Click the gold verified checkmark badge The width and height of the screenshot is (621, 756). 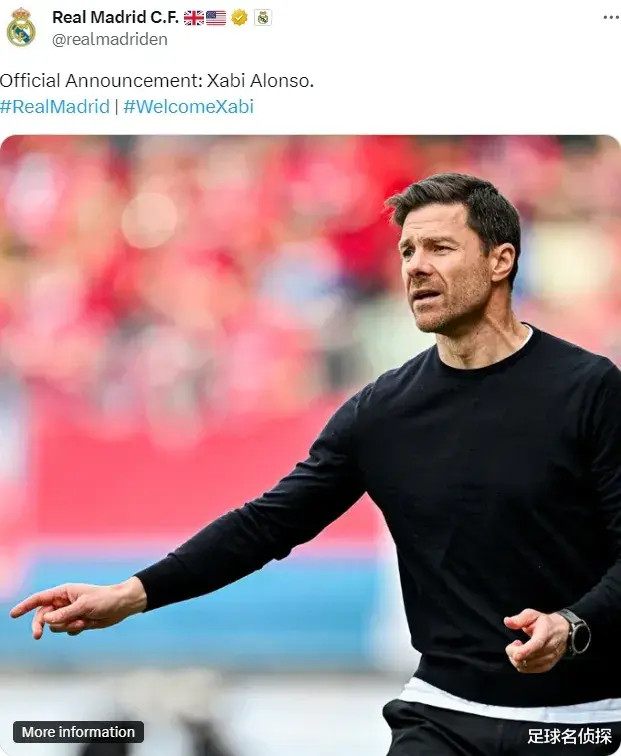tap(239, 18)
